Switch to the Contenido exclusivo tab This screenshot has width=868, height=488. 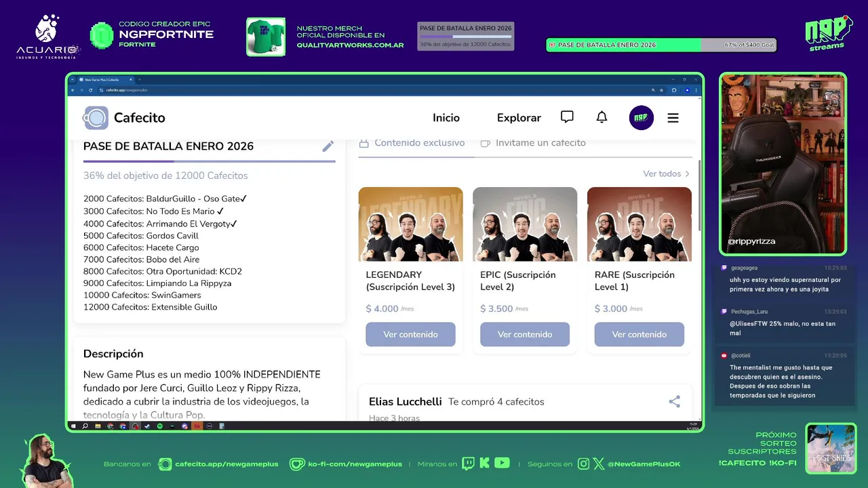tap(412, 143)
